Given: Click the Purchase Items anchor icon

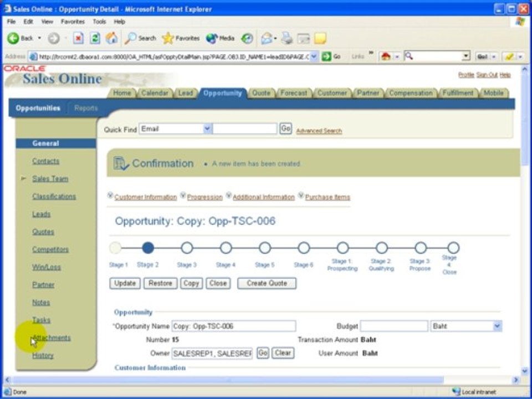Looking at the screenshot, I should click(300, 195).
